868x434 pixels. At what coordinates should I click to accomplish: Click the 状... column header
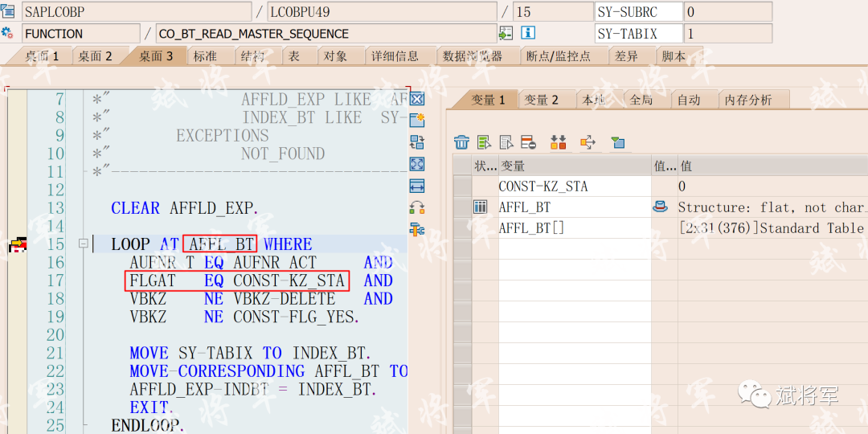(x=485, y=166)
